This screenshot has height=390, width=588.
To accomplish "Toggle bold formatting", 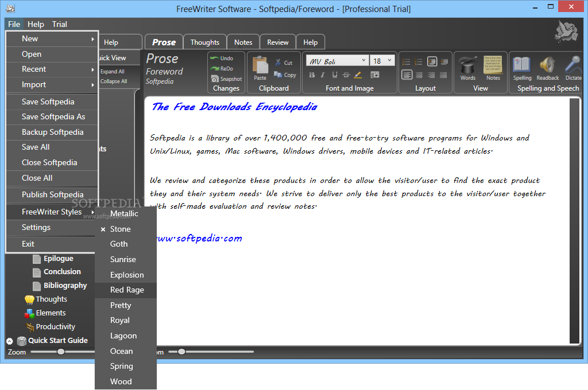I will pyautogui.click(x=312, y=75).
